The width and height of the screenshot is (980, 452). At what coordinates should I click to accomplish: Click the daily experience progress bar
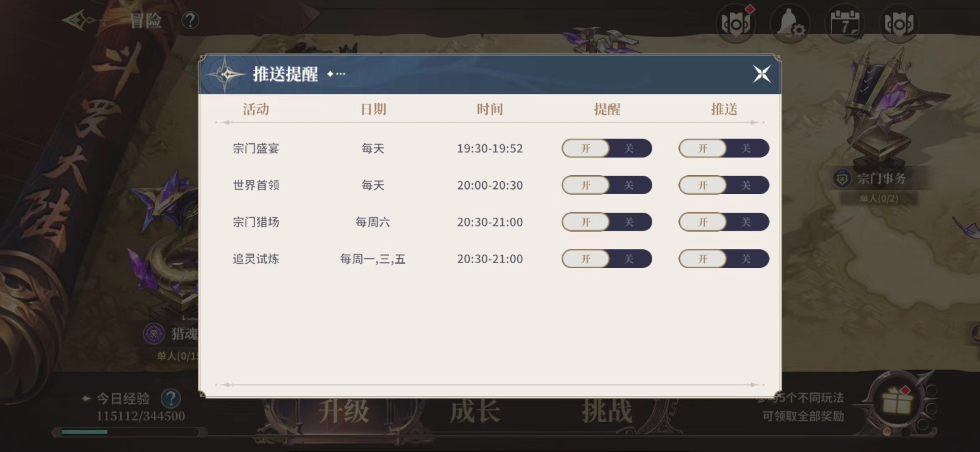130,431
